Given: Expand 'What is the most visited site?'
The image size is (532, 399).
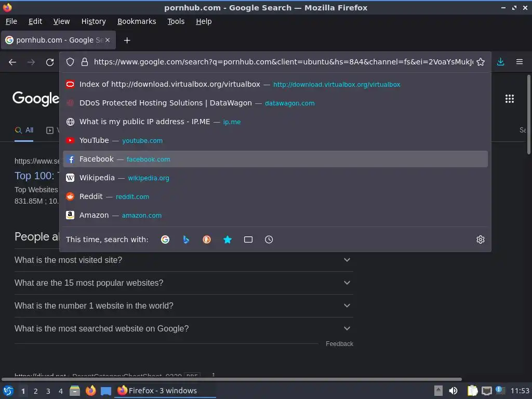Looking at the screenshot, I should pyautogui.click(x=184, y=260).
